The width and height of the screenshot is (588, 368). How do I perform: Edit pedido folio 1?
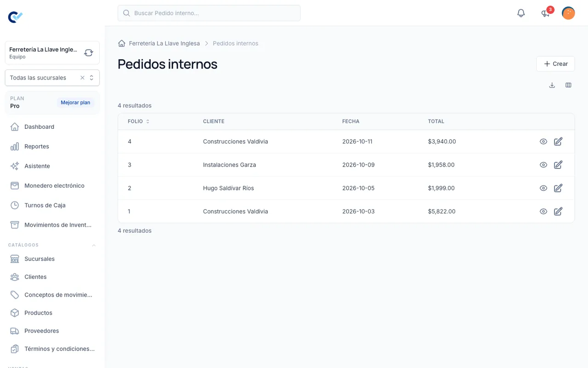click(558, 212)
